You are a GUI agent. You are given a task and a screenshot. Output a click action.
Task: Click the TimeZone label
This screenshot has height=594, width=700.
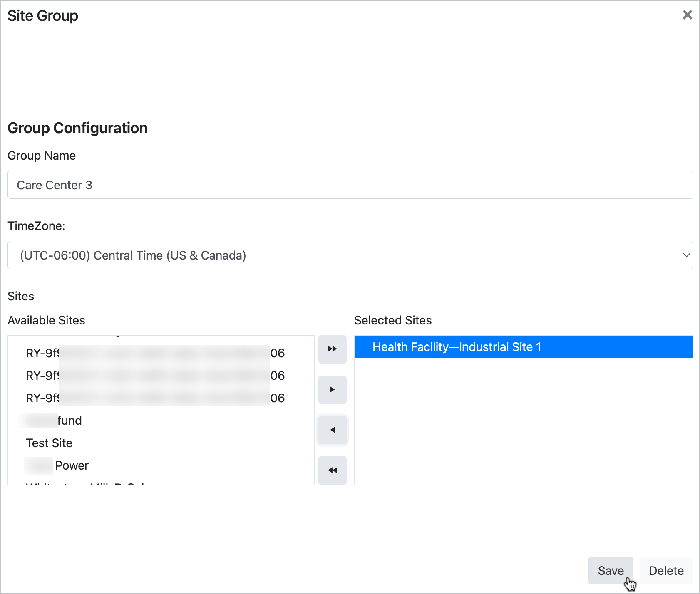(x=36, y=226)
